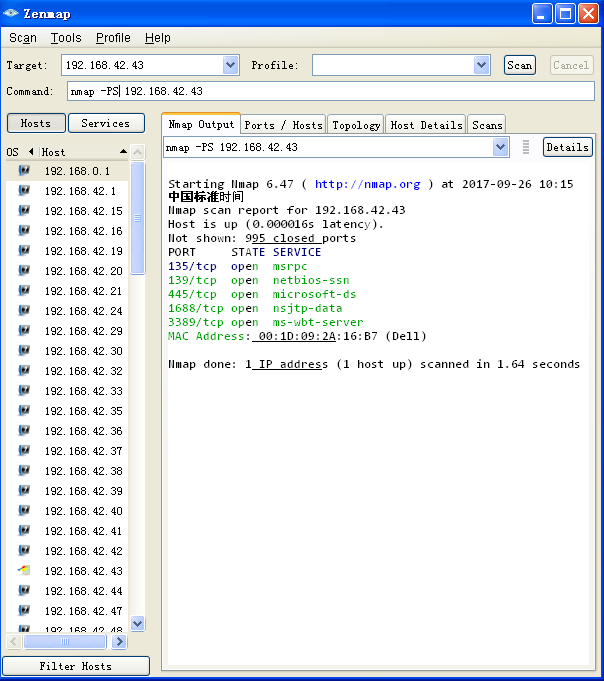Toggle the Hosts view button
The height and width of the screenshot is (681, 604).
click(x=36, y=123)
